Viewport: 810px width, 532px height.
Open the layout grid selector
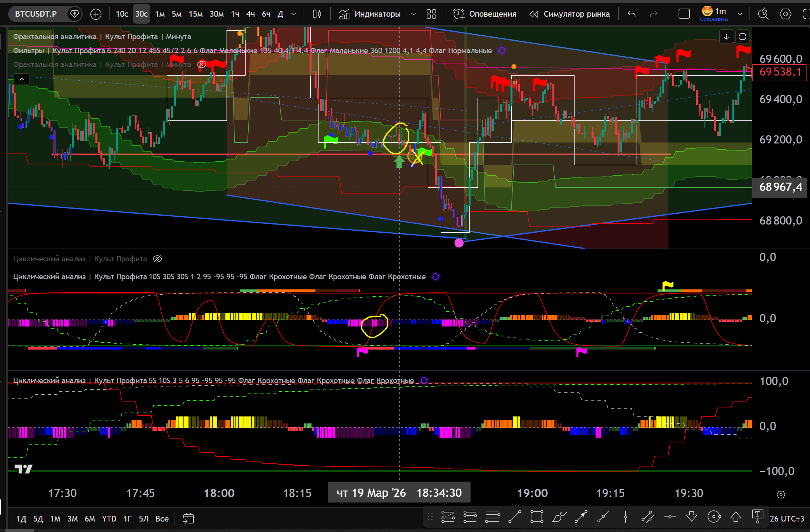pos(431,14)
